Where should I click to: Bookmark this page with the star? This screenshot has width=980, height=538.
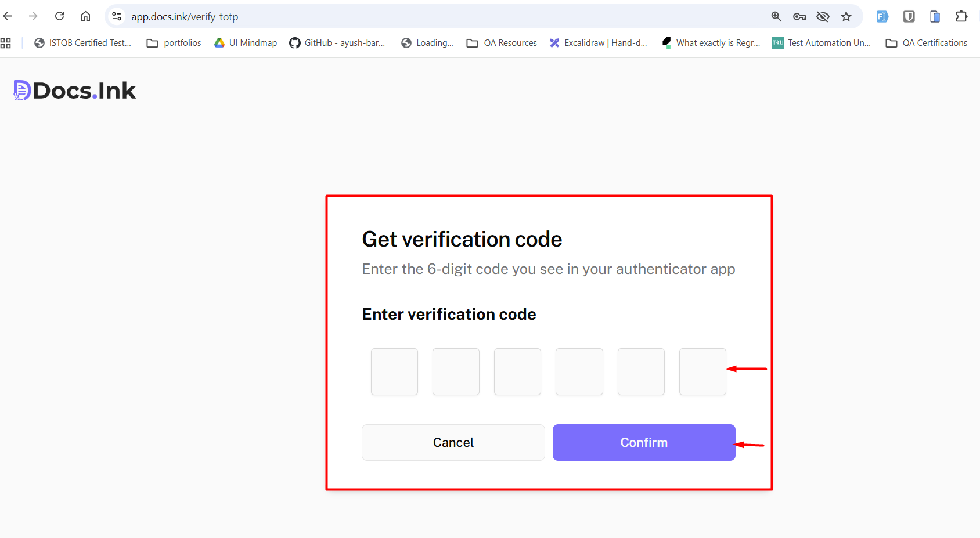(846, 16)
